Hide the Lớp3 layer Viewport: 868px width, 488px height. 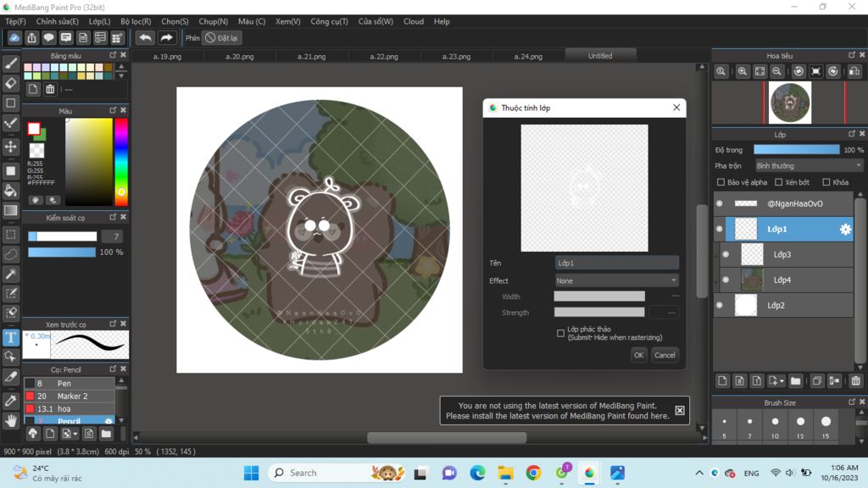point(726,254)
